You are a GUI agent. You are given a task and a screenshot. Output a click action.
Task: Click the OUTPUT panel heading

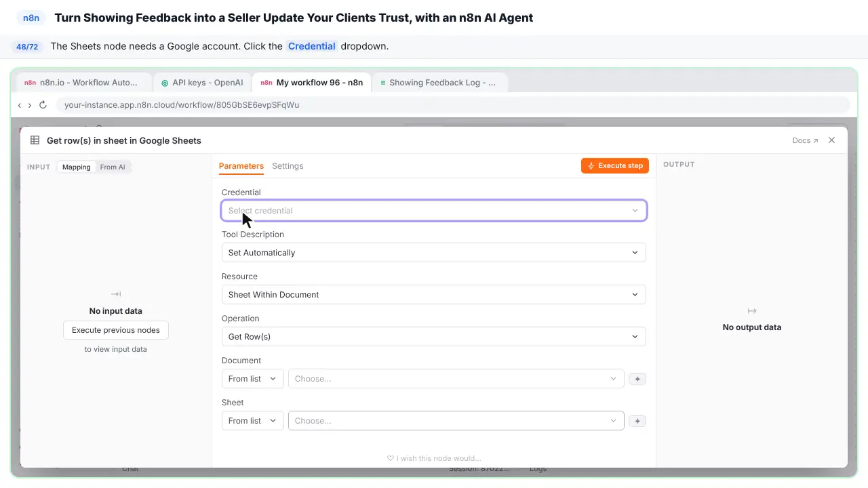[679, 165]
